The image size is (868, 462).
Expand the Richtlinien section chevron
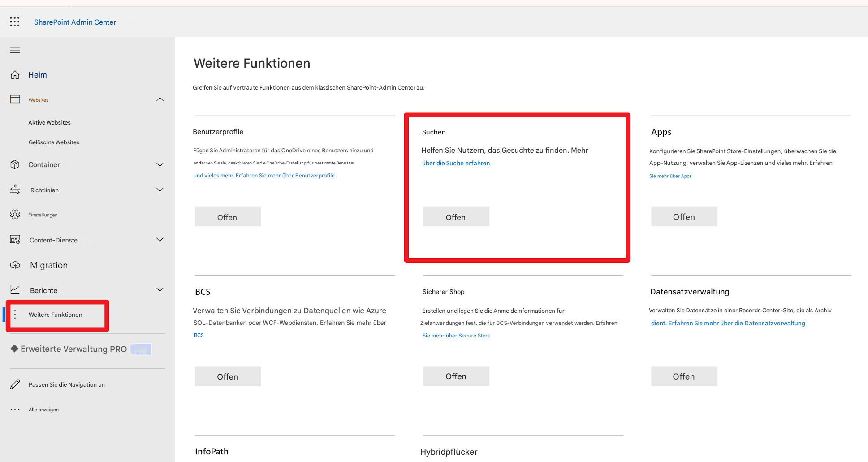[160, 190]
